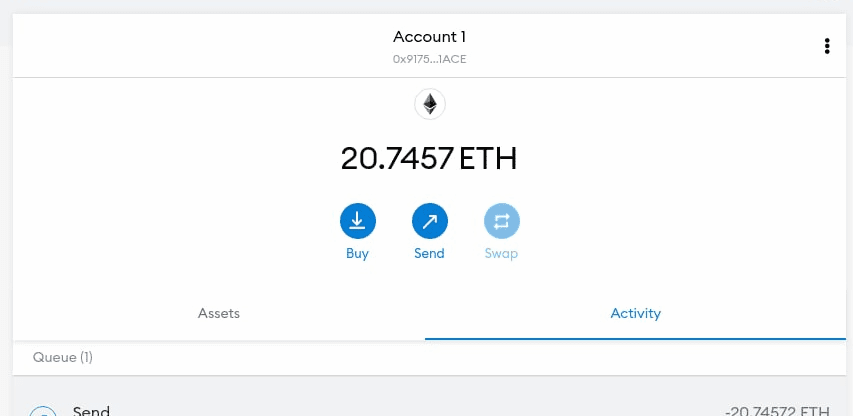Open the account options three-dot menu

coord(827,46)
